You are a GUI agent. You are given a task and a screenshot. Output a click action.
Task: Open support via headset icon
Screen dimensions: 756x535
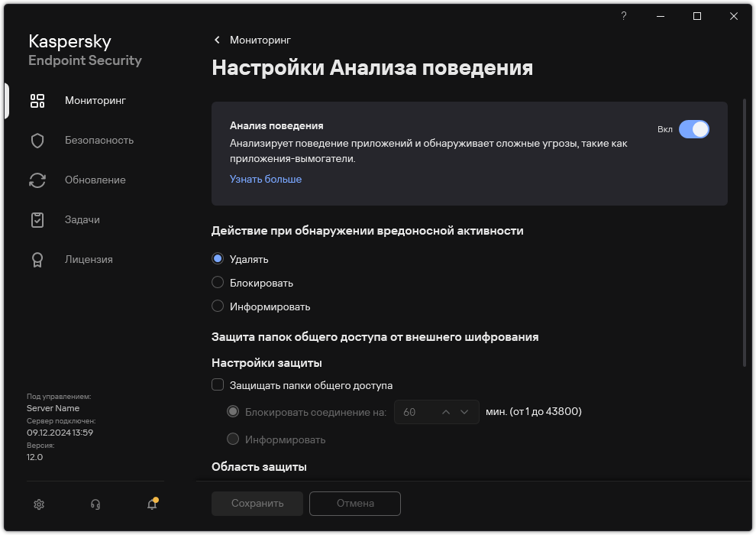pyautogui.click(x=95, y=504)
